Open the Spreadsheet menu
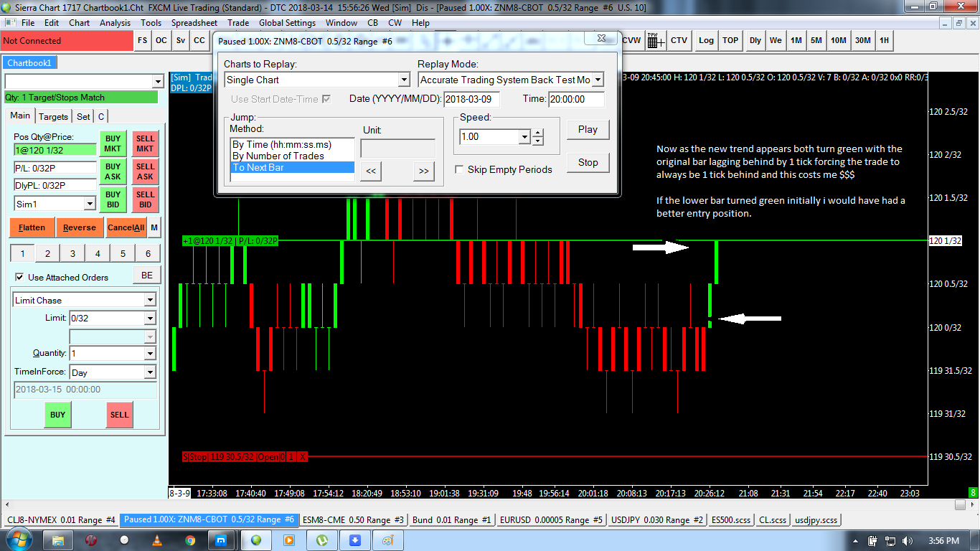Viewport: 980px width, 551px height. (x=194, y=23)
